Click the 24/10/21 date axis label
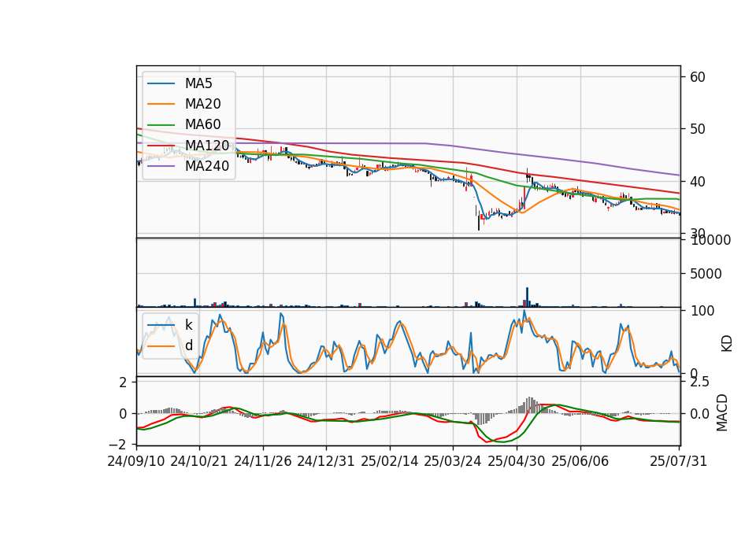This screenshot has width=756, height=543. click(x=199, y=461)
